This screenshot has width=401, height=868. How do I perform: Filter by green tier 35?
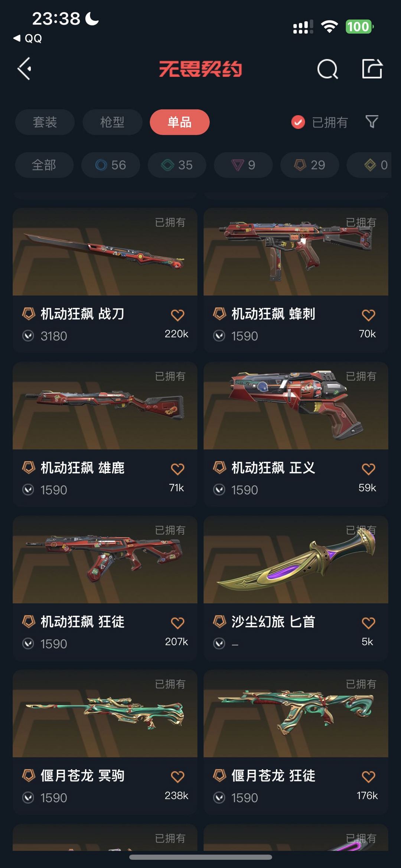177,165
